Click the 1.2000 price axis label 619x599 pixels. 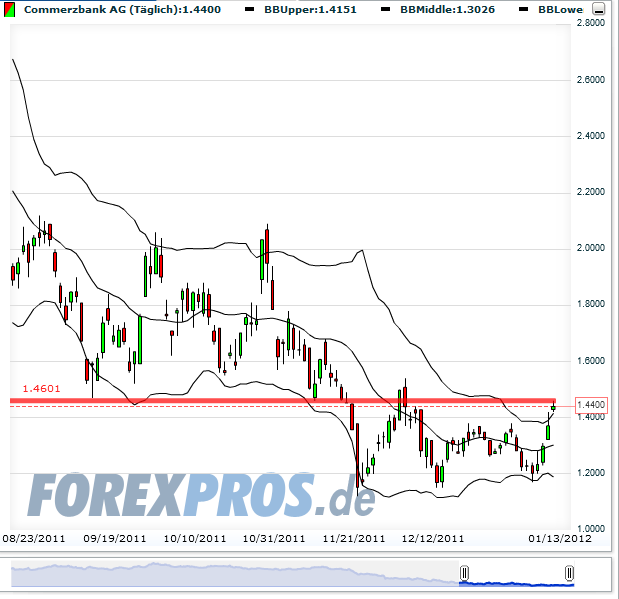click(x=591, y=473)
